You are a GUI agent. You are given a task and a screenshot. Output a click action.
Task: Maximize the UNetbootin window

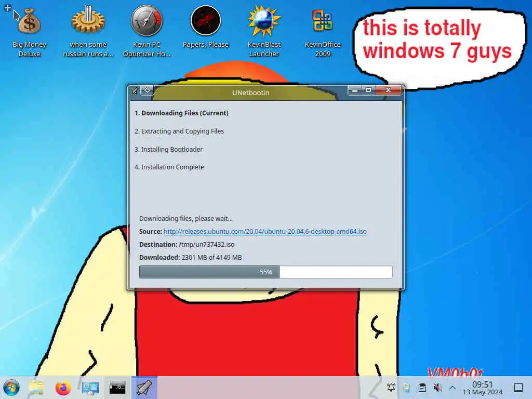[368, 90]
